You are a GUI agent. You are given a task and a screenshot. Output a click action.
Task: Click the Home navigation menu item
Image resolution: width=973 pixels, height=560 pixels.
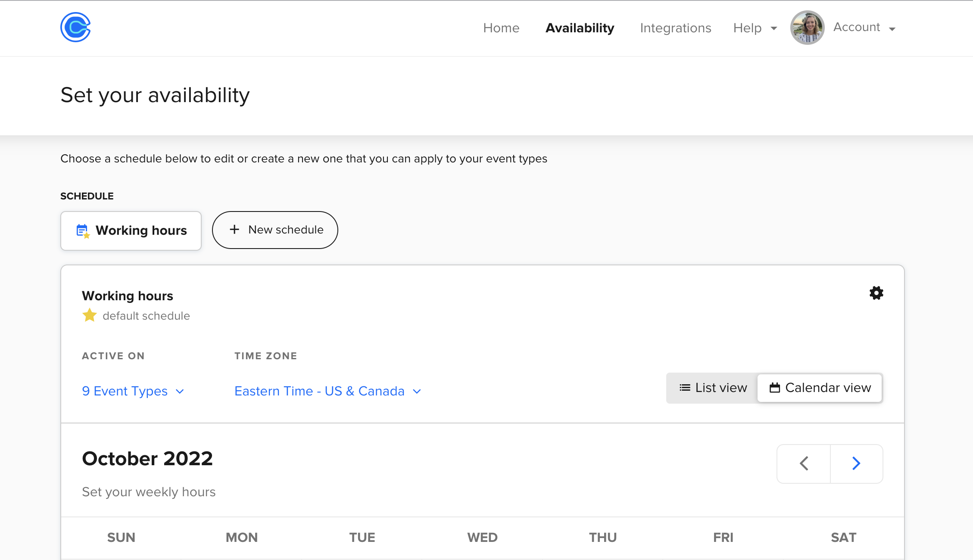(501, 28)
